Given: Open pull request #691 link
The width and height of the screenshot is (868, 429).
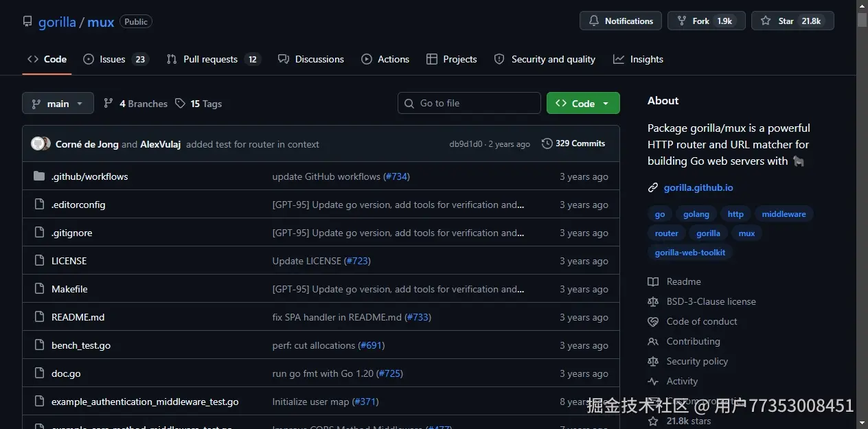Looking at the screenshot, I should pyautogui.click(x=372, y=345).
